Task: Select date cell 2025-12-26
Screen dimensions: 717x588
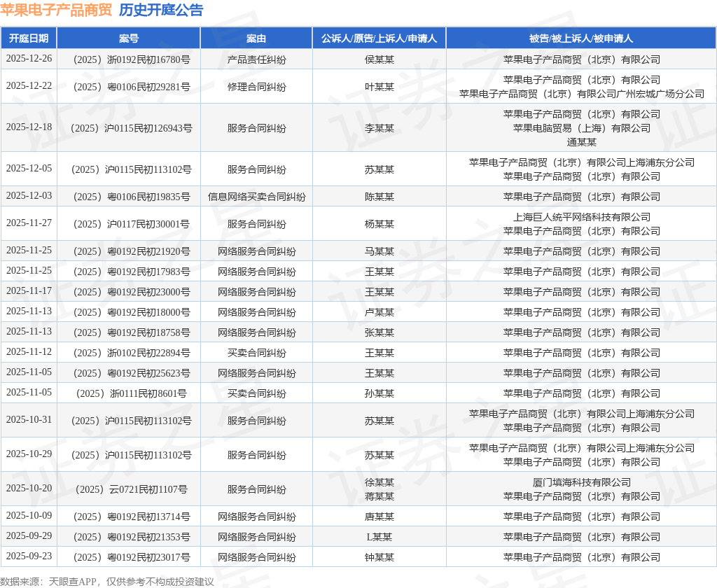Action: (29, 59)
